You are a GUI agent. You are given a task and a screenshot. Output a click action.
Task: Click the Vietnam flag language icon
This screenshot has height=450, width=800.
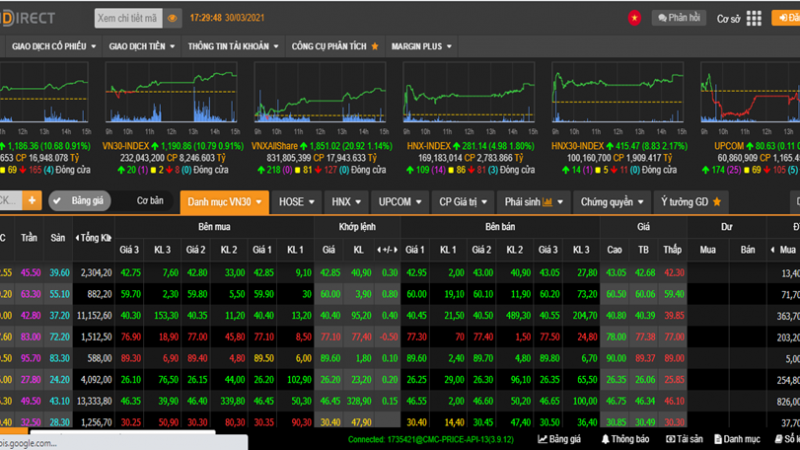pos(634,18)
